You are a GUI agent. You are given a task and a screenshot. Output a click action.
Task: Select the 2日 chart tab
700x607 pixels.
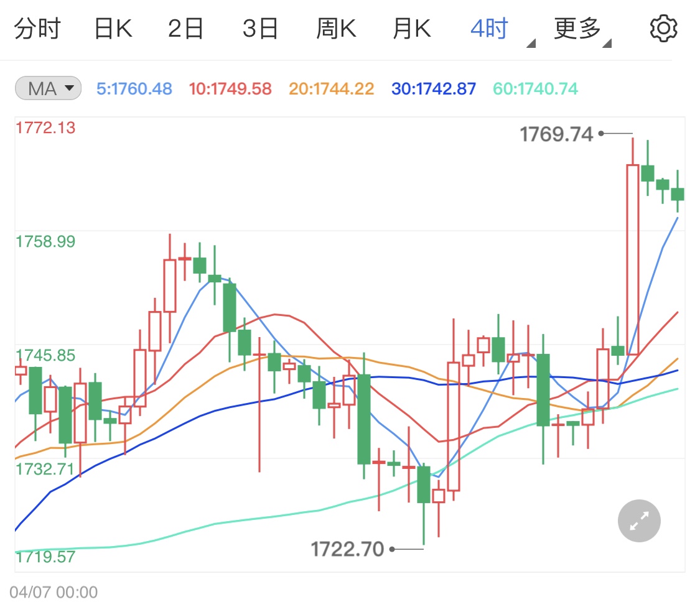tap(185, 29)
